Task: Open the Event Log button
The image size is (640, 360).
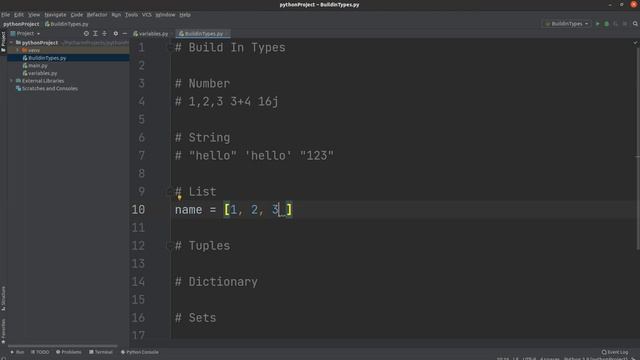Action: 615,352
